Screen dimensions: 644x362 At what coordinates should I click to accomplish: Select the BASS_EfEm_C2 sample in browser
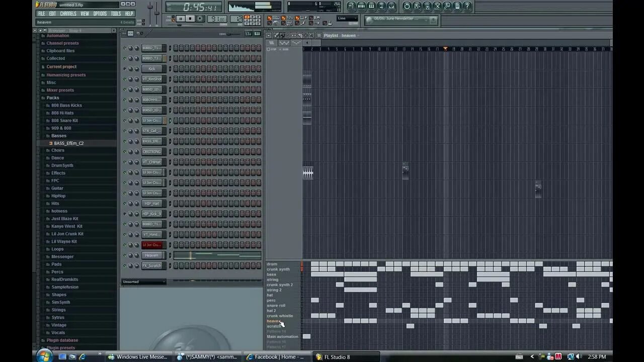pyautogui.click(x=68, y=143)
